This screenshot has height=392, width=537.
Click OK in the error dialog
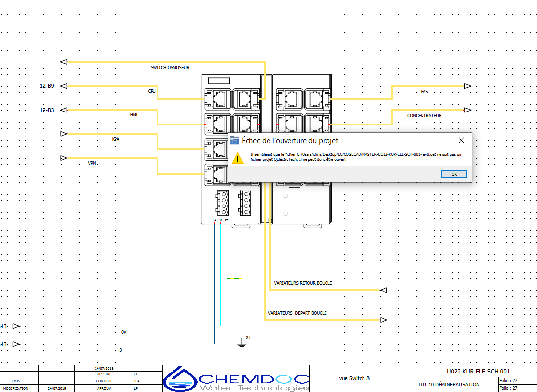pos(454,174)
